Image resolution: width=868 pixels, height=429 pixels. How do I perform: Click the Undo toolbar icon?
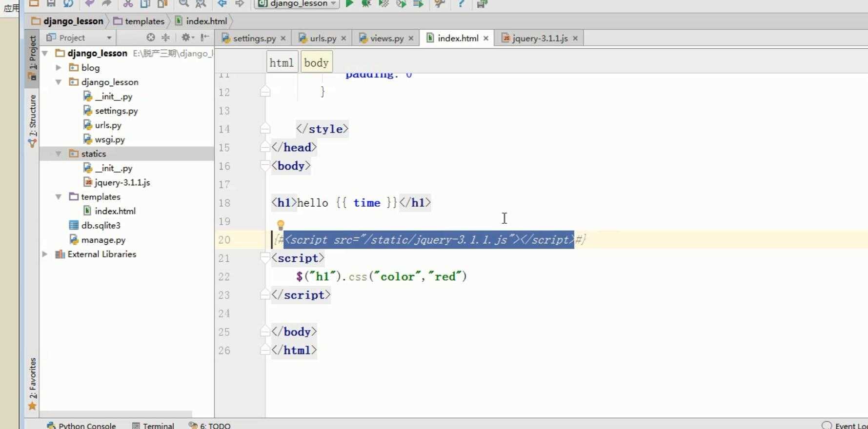point(90,3)
